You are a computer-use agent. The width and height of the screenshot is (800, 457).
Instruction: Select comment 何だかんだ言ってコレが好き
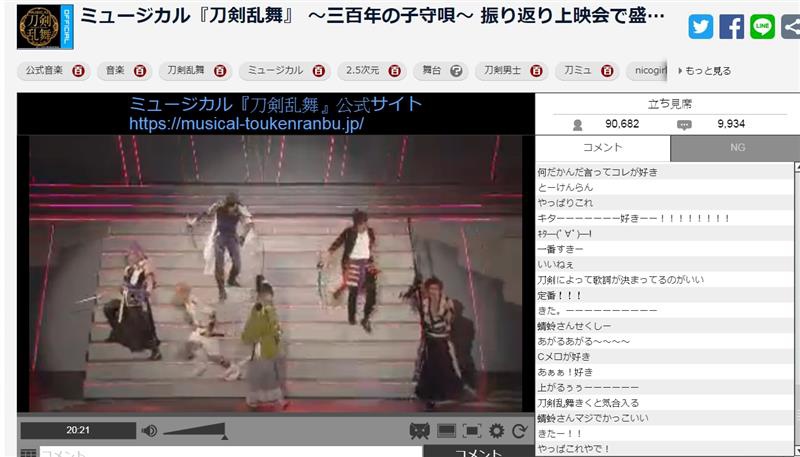point(665,172)
